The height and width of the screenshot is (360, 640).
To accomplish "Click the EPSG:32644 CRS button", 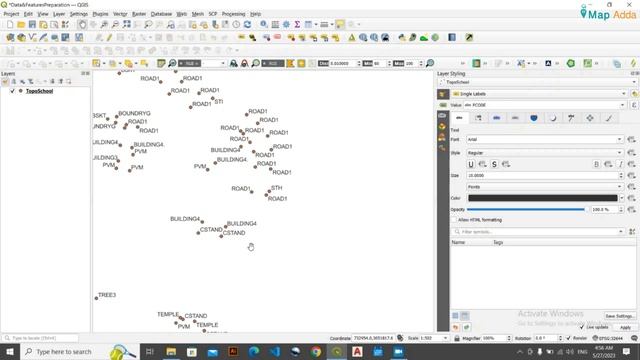I will 608,338.
